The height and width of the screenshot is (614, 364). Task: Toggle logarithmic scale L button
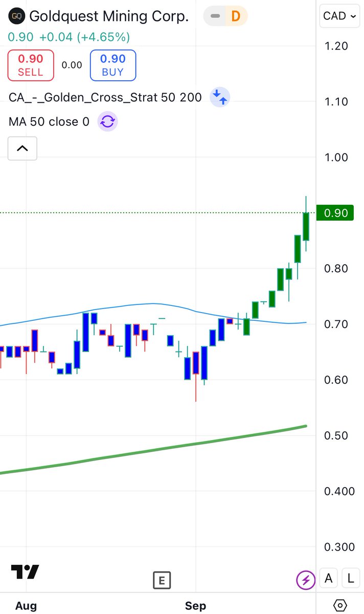350,579
